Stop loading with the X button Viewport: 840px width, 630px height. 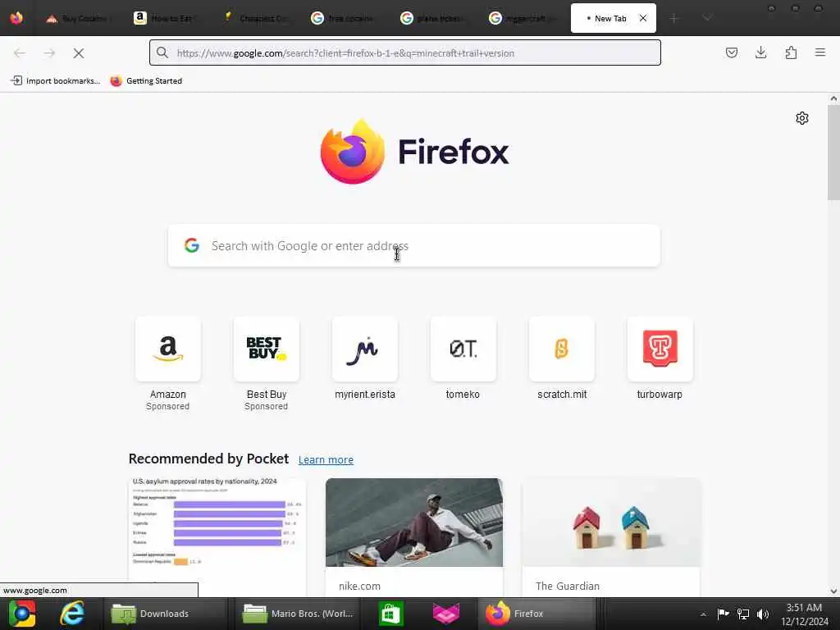(x=79, y=53)
